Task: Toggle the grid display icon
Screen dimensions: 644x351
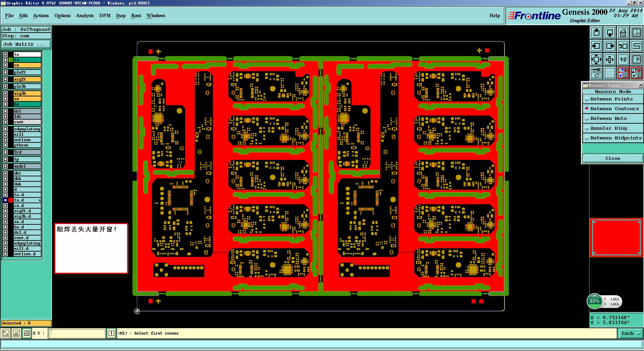Action: coord(610,73)
